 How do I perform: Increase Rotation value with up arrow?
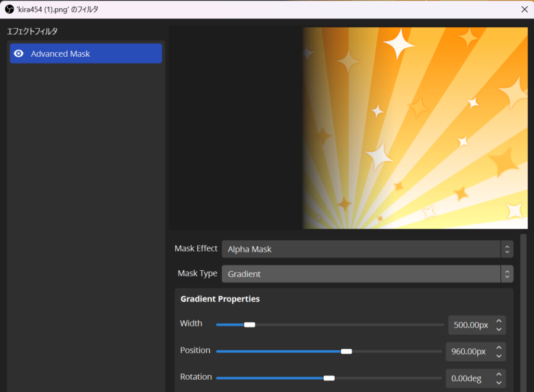pos(499,374)
